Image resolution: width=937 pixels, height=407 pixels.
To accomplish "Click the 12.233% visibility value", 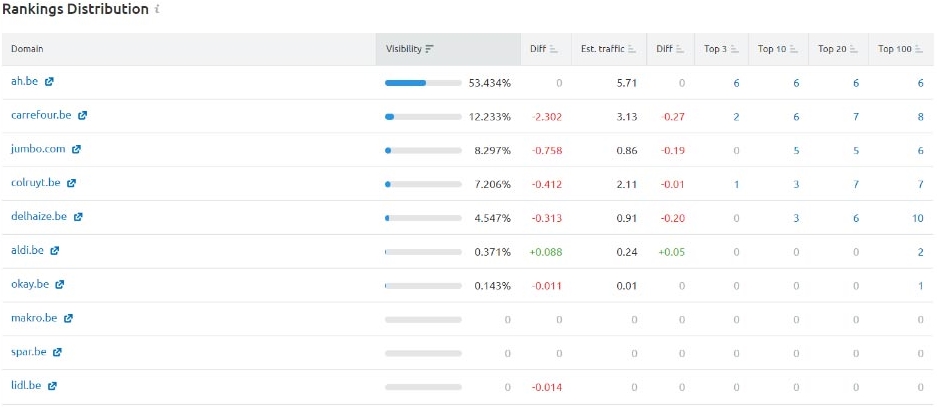I will pos(489,117).
